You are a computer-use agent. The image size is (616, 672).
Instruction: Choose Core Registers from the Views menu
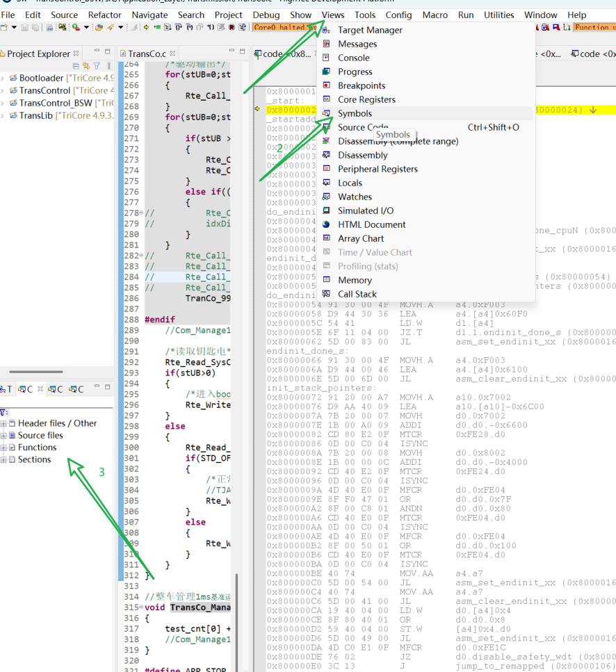coord(426,99)
